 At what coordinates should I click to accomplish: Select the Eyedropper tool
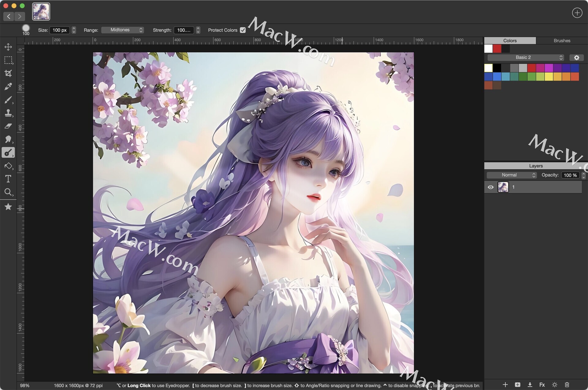point(8,86)
